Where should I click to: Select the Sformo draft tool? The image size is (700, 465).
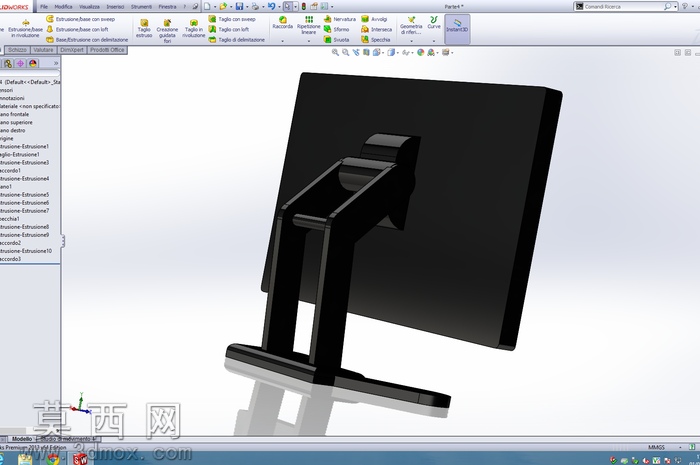click(x=337, y=29)
